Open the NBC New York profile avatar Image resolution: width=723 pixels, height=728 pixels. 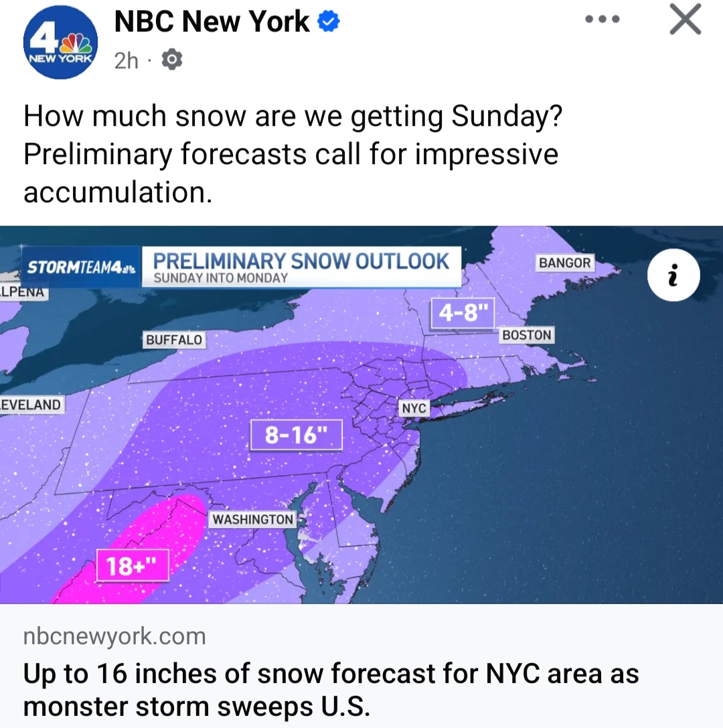[x=60, y=44]
